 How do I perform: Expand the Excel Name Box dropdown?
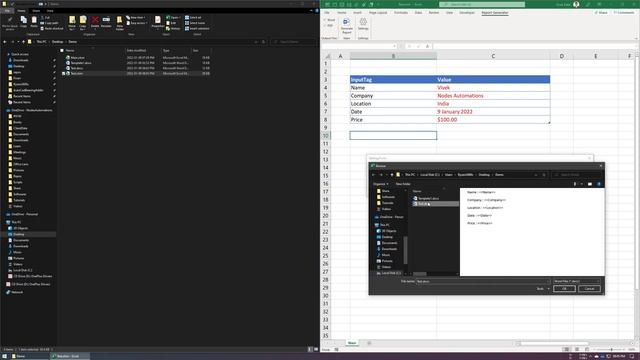coord(394,46)
